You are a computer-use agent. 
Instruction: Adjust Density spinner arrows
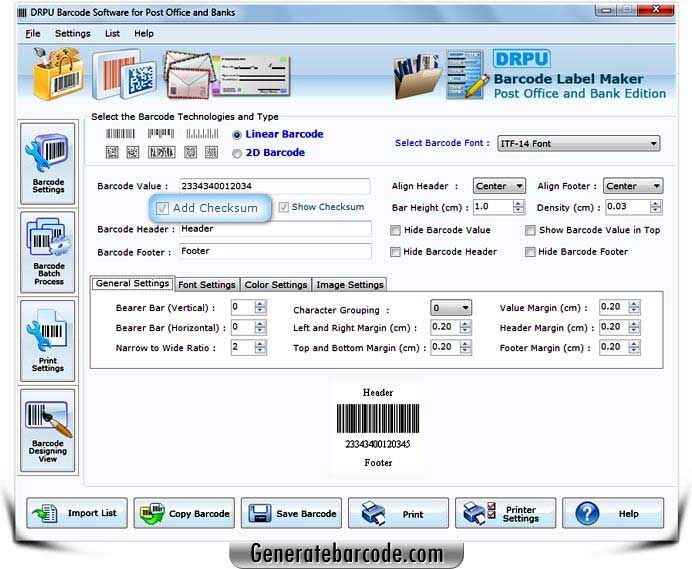[655, 207]
